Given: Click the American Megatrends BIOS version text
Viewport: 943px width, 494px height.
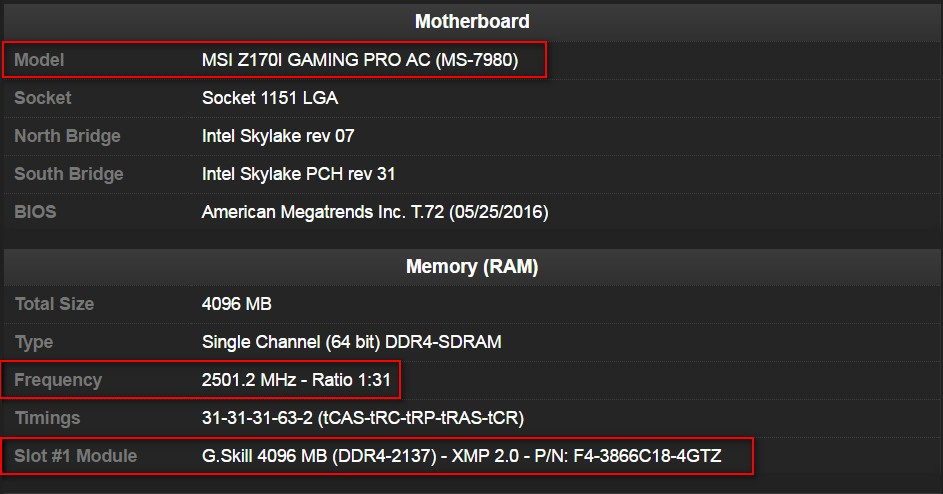Looking at the screenshot, I should [375, 212].
